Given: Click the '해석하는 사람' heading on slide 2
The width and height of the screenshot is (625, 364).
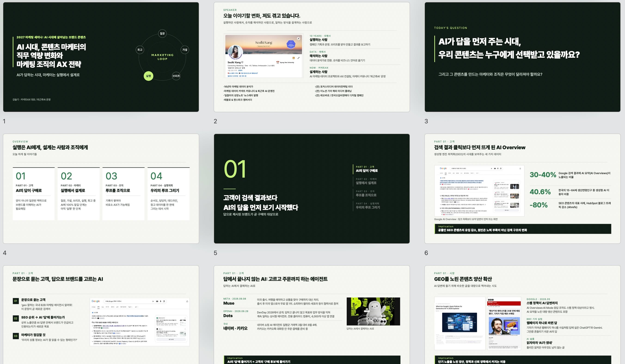Looking at the screenshot, I should click(319, 56).
